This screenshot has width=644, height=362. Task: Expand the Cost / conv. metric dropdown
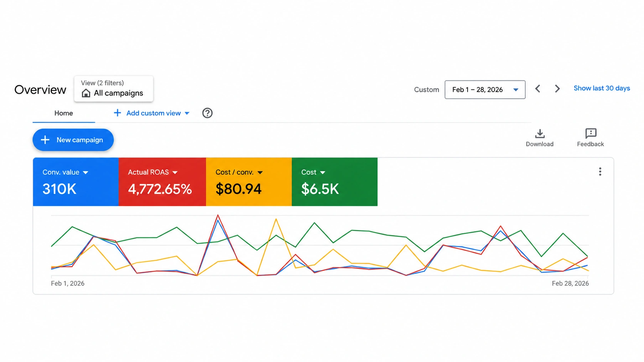[260, 173]
